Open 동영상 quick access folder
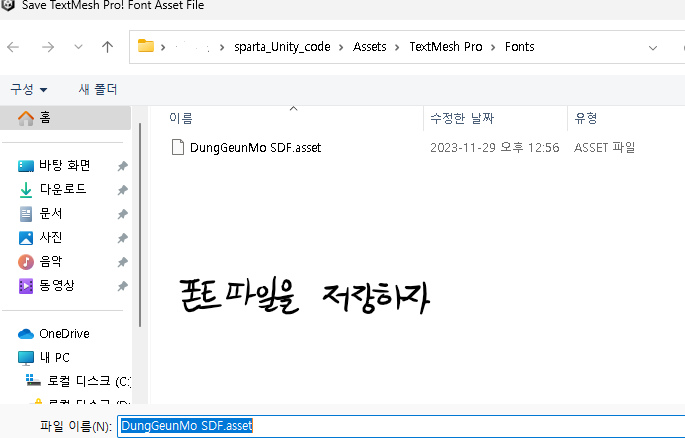Viewport: 685px width, 438px height. click(57, 286)
